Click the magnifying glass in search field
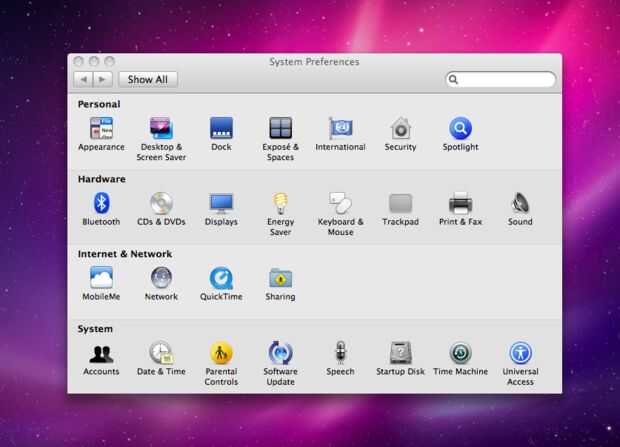Screen dimensions: 620x447 (x=454, y=80)
